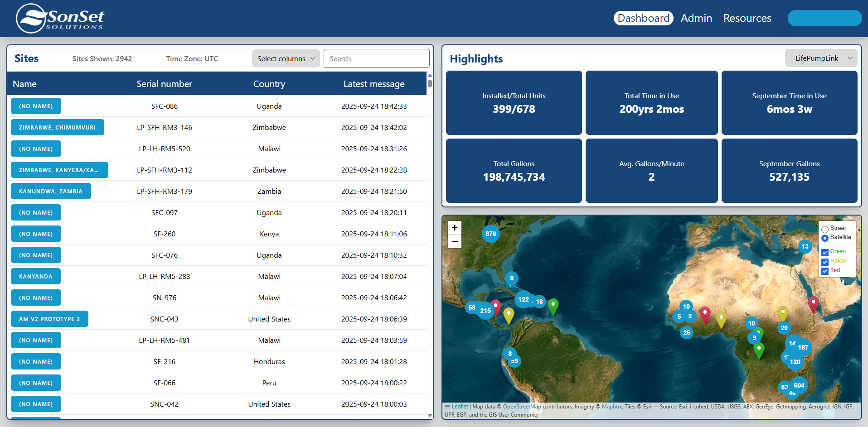Open the Resources menu
The height and width of the screenshot is (427, 868).
click(x=747, y=18)
